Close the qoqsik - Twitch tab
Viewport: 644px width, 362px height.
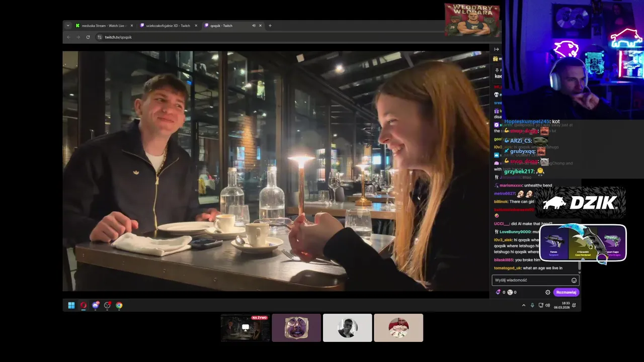260,26
